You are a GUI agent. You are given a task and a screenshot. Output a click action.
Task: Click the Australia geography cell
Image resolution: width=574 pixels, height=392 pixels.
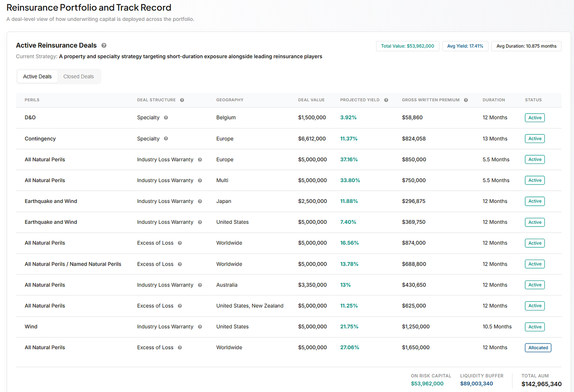coord(227,285)
